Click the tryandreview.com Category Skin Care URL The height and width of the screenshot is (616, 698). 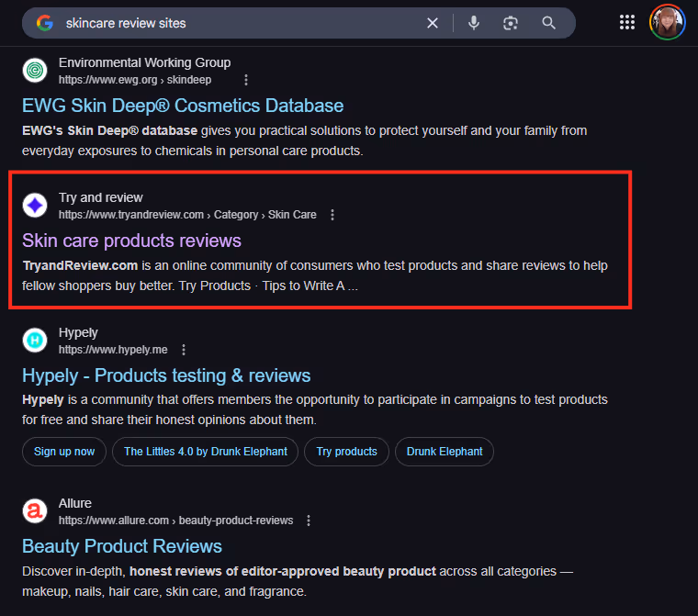coord(187,215)
